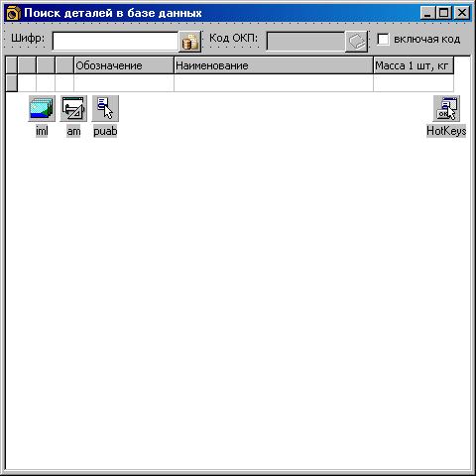This screenshot has height=476, width=476.
Task: Select the iml image list component
Action: 42,108
